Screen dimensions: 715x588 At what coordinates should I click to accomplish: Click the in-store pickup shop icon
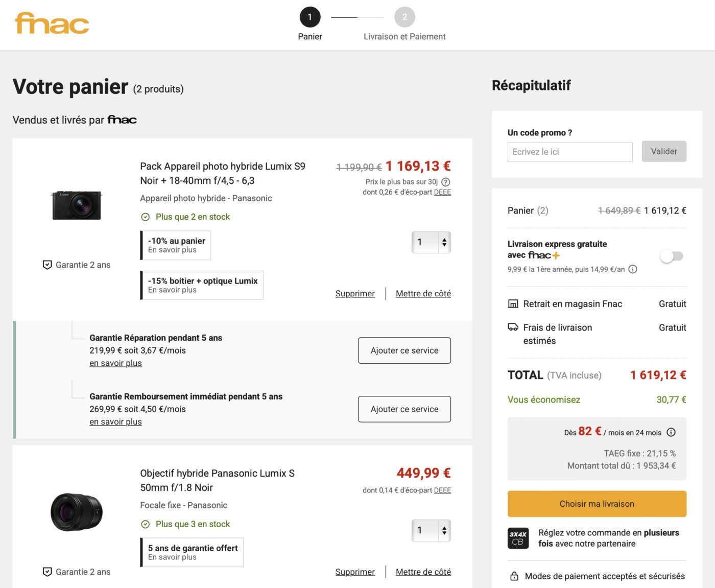click(x=513, y=304)
